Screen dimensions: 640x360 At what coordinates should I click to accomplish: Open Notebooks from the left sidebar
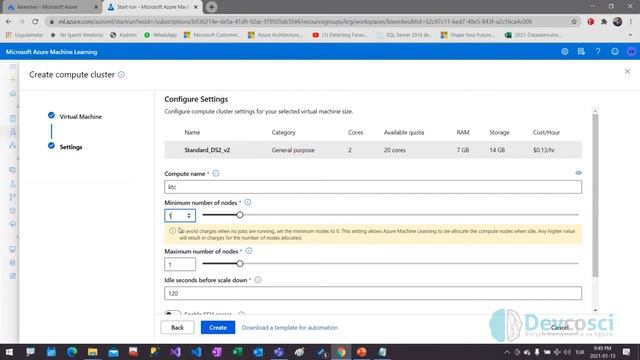13,118
